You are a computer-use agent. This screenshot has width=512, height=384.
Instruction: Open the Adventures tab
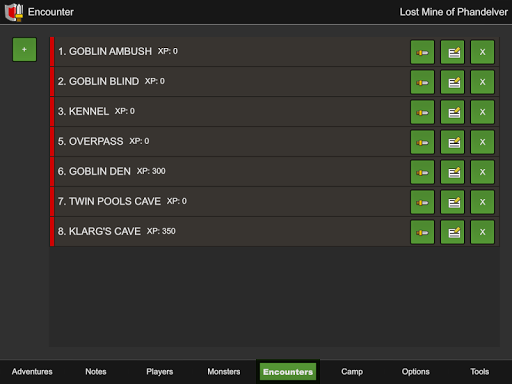(32, 372)
